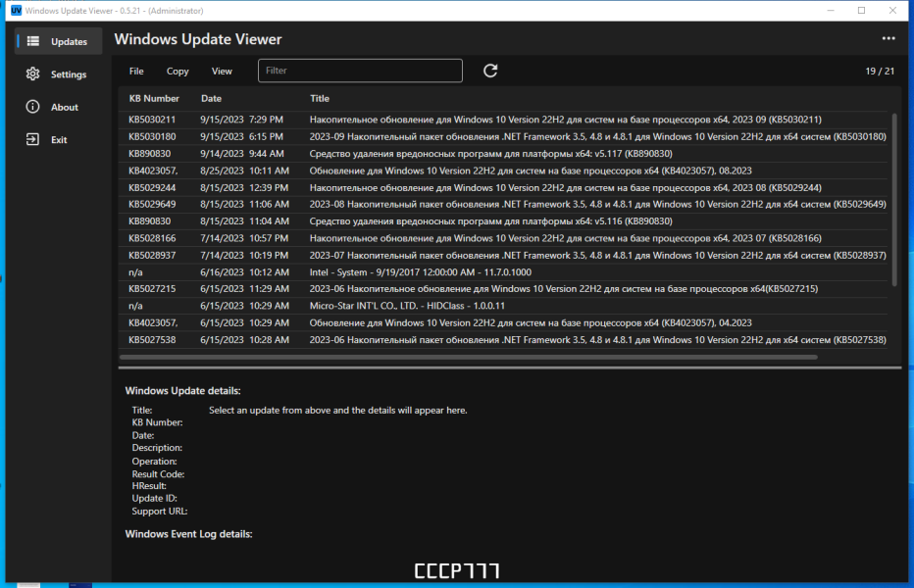
Task: Click 'Select an update from above' message
Action: coord(338,411)
